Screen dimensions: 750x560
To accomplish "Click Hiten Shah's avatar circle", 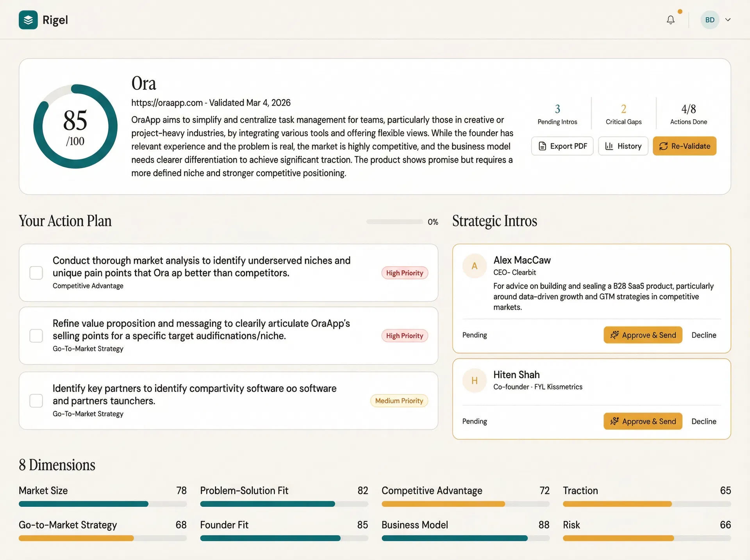I will coord(474,380).
